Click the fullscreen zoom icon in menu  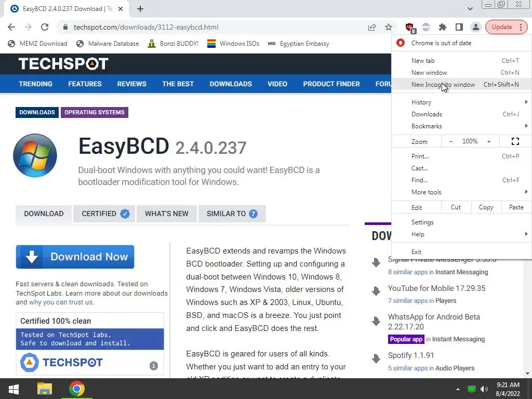click(515, 141)
